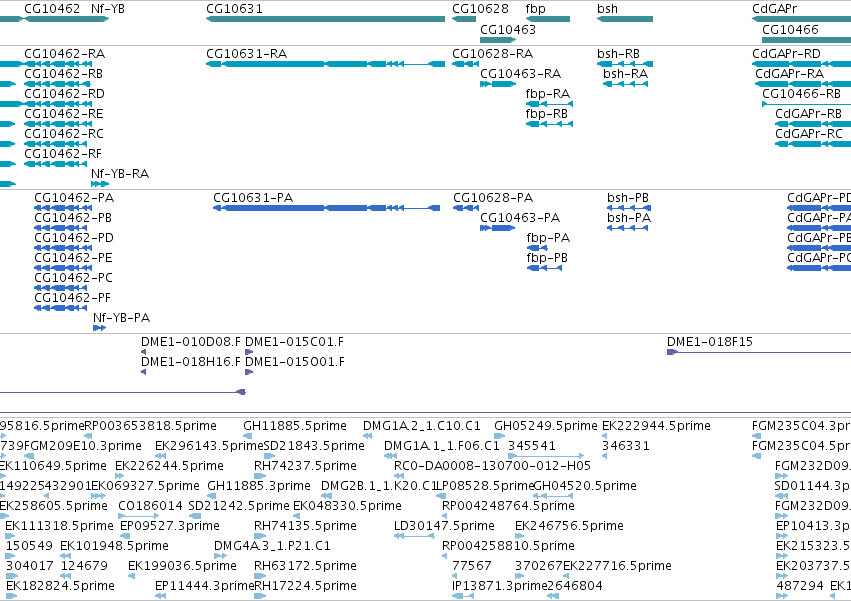This screenshot has height=601, width=851.
Task: Click transcript label CG10463-RA
Action: tap(520, 74)
